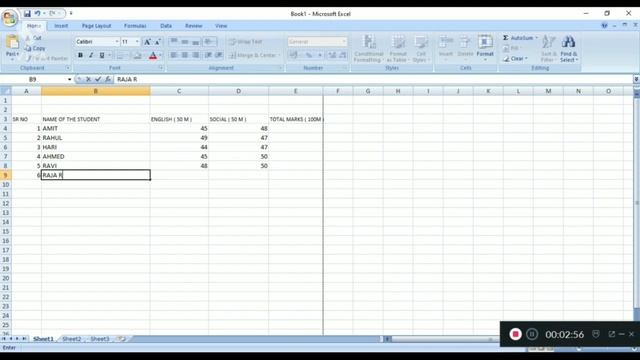Center cell text horizontally
Viewport: 640px width, 360px height.
(x=185, y=55)
